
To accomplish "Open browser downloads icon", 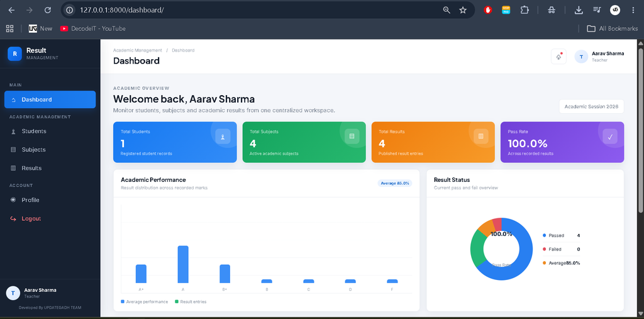I will (x=579, y=10).
